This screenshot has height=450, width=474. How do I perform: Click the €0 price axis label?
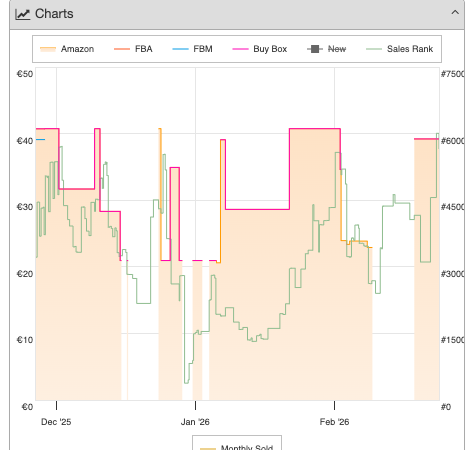tap(27, 407)
